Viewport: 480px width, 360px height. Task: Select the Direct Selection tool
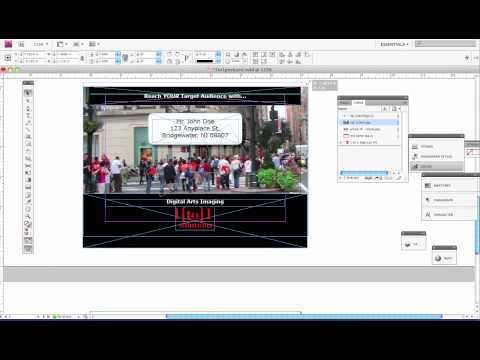[28, 100]
